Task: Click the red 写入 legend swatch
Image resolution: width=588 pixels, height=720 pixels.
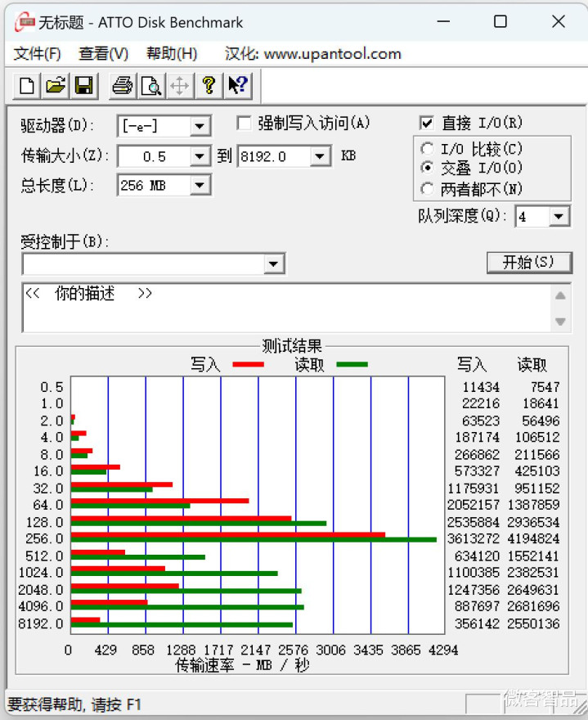Action: pyautogui.click(x=249, y=365)
